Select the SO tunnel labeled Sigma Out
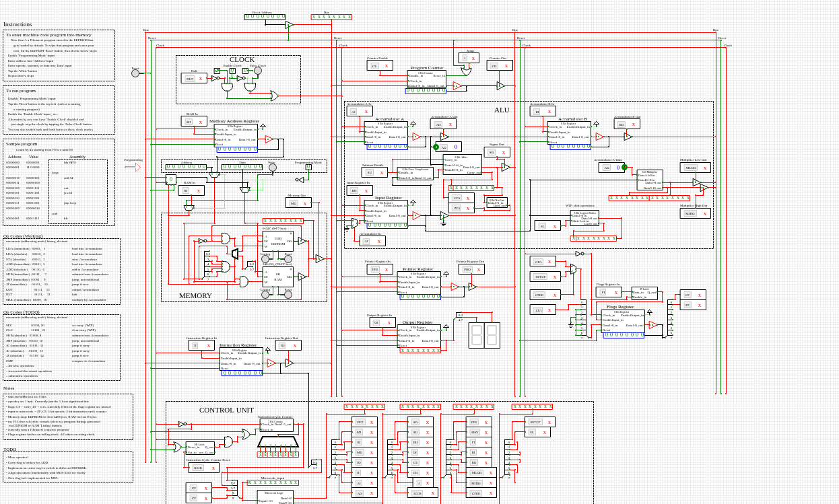 click(497, 152)
